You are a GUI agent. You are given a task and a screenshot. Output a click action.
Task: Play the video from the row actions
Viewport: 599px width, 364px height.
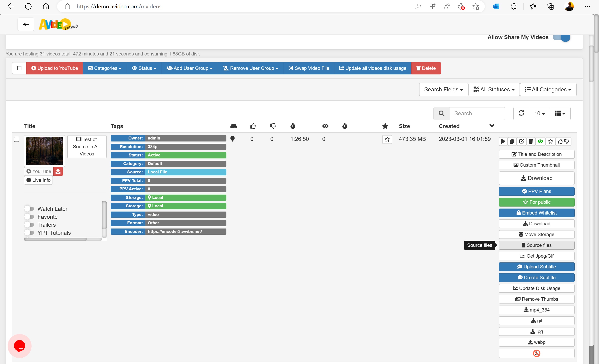(503, 141)
